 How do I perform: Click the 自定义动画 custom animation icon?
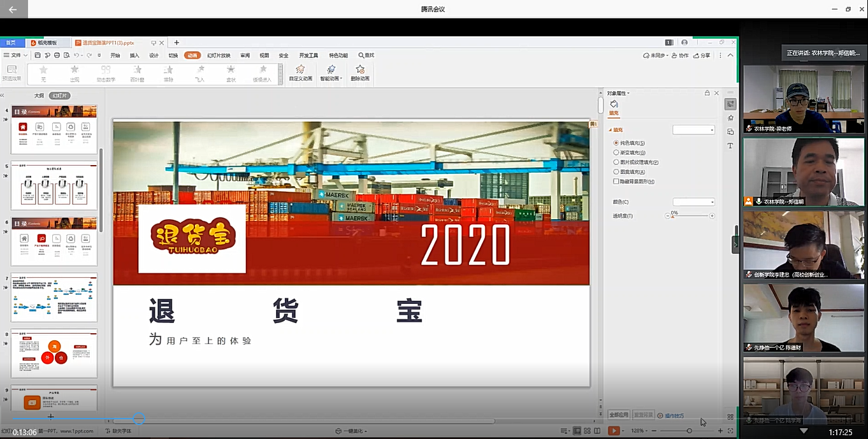300,73
